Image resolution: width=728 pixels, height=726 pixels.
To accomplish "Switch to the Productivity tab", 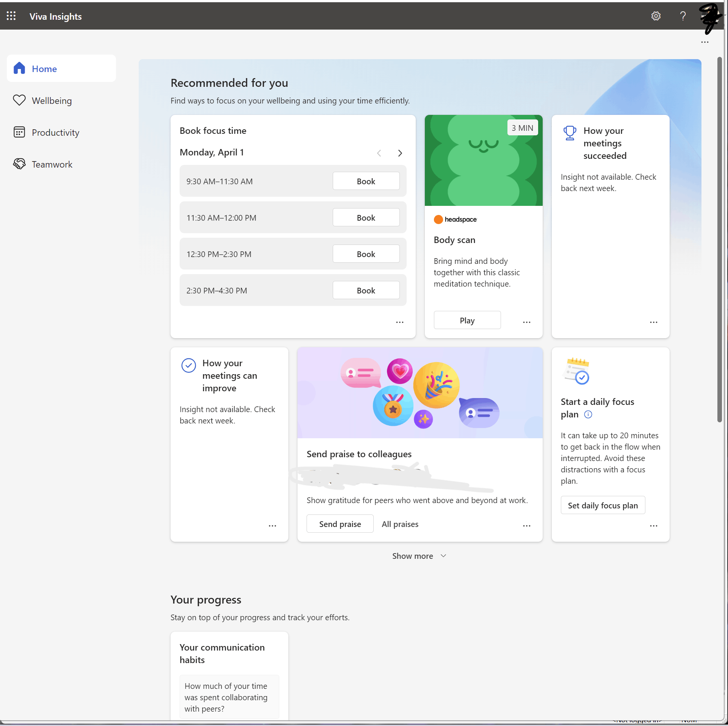I will [55, 133].
